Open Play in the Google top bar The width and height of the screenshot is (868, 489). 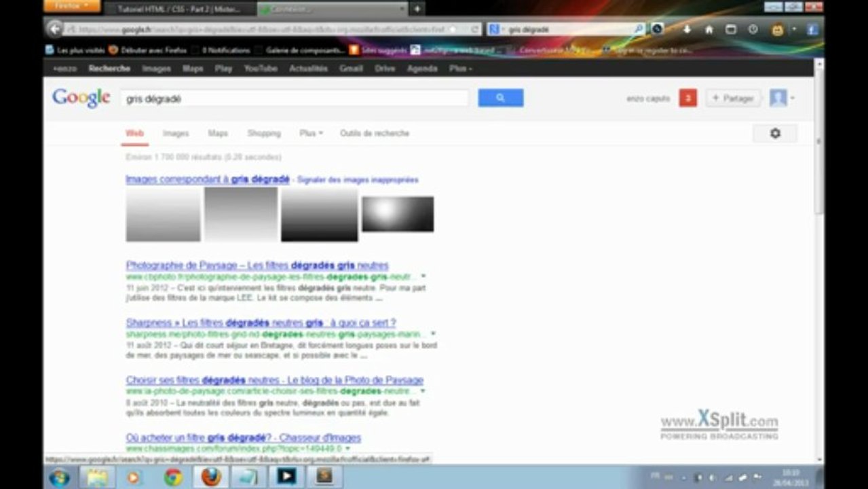click(x=223, y=69)
